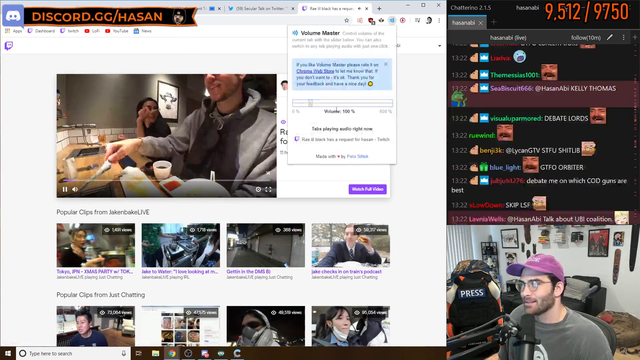This screenshot has width=640, height=360.
Task: Enter fullscreen on the clip player
Action: (268, 189)
